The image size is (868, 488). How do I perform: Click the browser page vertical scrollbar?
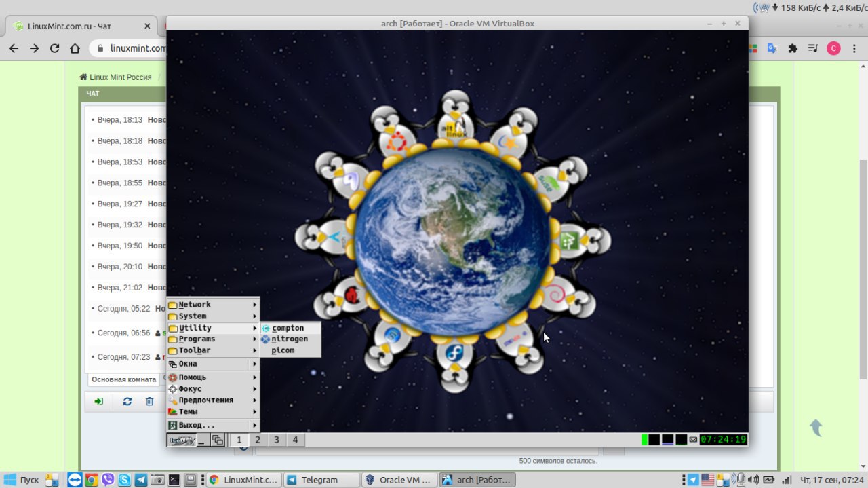[863, 268]
